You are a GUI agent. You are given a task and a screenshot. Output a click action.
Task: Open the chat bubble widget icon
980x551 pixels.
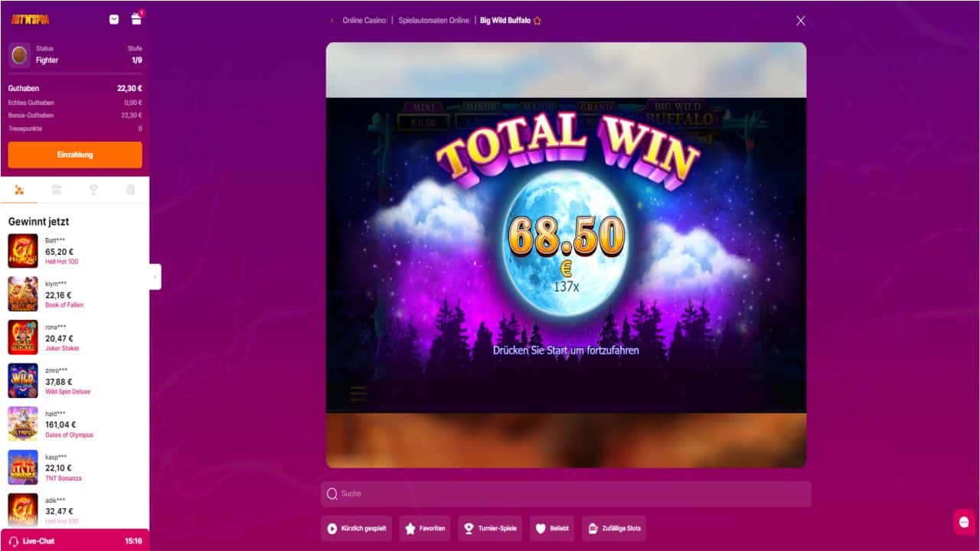(x=964, y=521)
